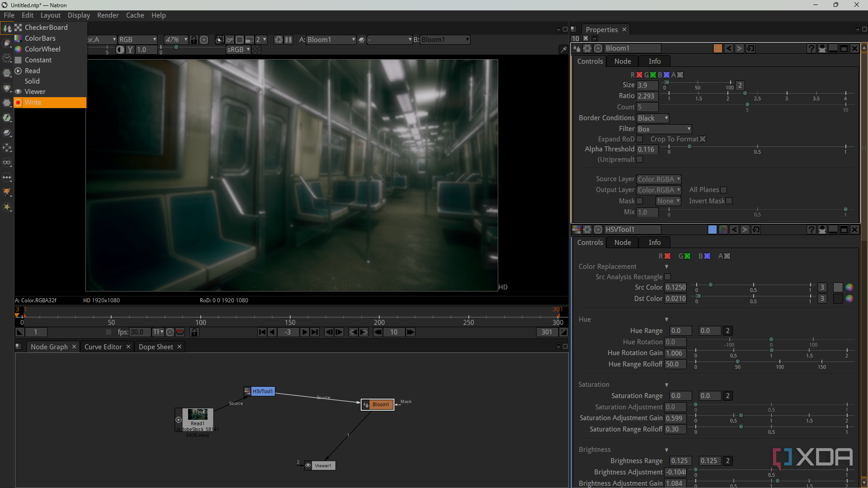Enable the Expand RoD checkbox

click(639, 139)
